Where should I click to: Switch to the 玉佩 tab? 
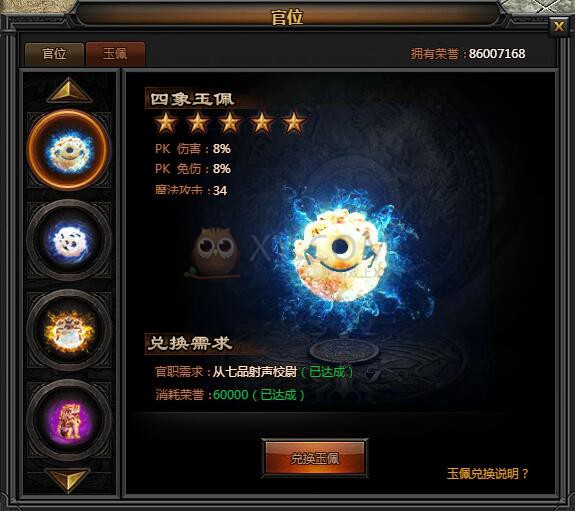115,54
